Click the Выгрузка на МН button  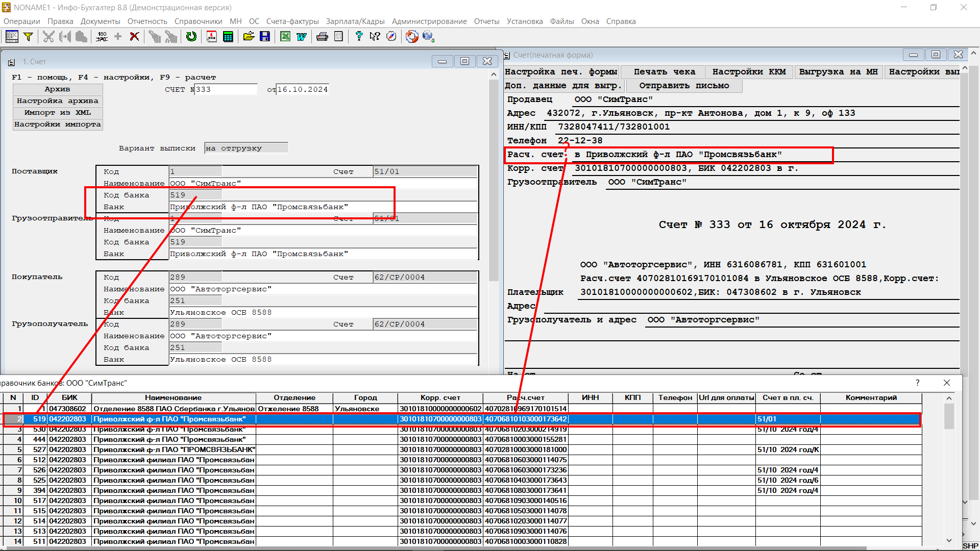(x=838, y=72)
